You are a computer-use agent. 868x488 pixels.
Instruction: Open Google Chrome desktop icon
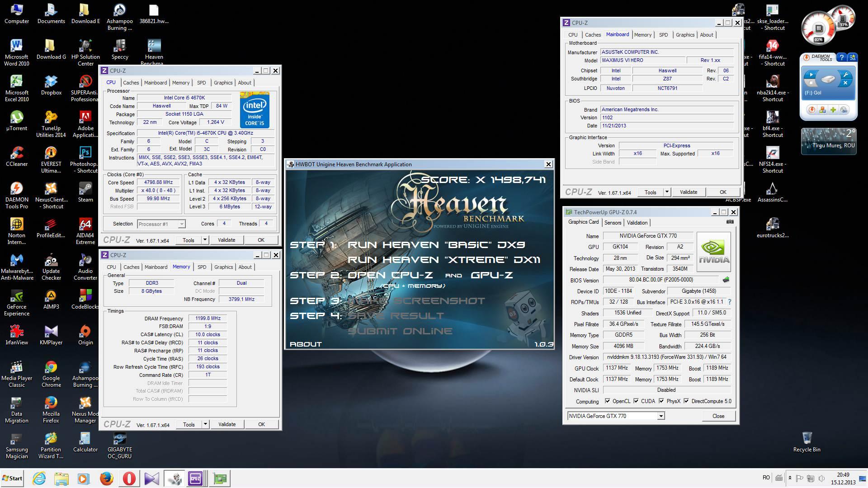[x=51, y=374]
